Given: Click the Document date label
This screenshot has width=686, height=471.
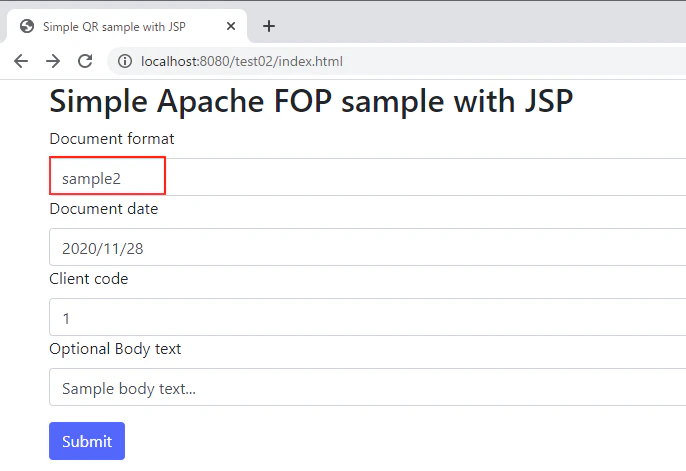Looking at the screenshot, I should tap(104, 209).
